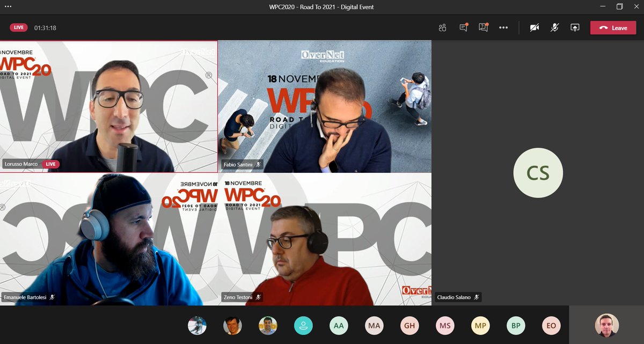
Task: Click the MS participant avatar
Action: [x=445, y=325]
